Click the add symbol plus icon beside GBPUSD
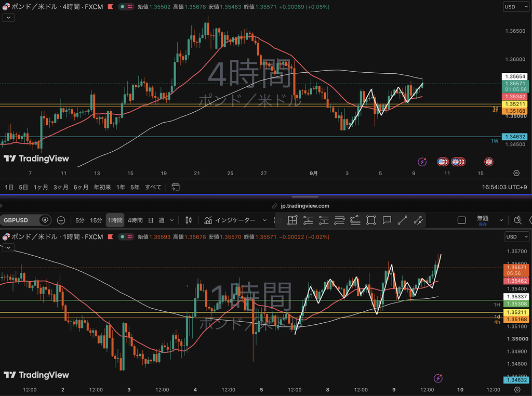The height and width of the screenshot is (396, 532). pyautogui.click(x=61, y=220)
